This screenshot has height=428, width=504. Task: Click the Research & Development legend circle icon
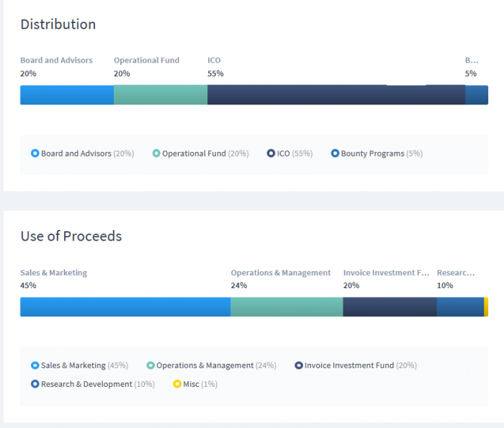point(35,384)
